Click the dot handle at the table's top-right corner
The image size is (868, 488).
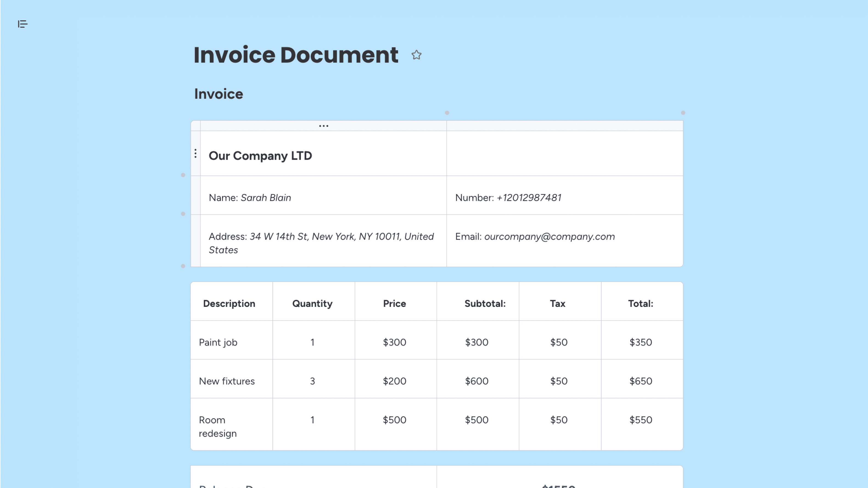[683, 113]
